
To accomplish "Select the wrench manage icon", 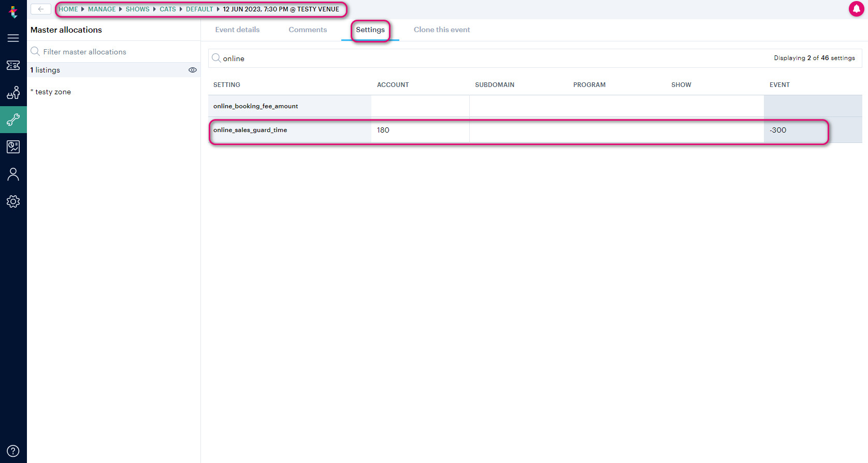I will 13,120.
